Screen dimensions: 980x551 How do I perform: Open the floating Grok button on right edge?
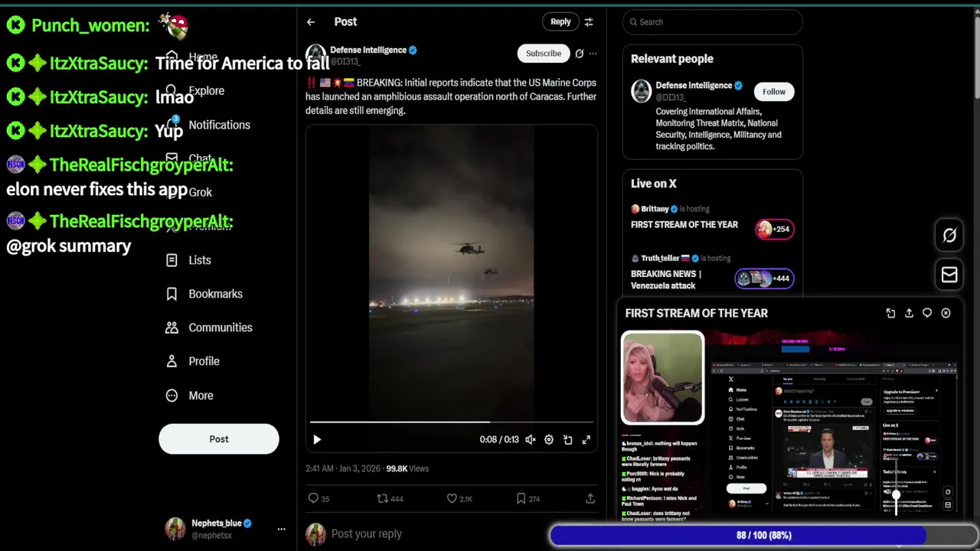[949, 235]
